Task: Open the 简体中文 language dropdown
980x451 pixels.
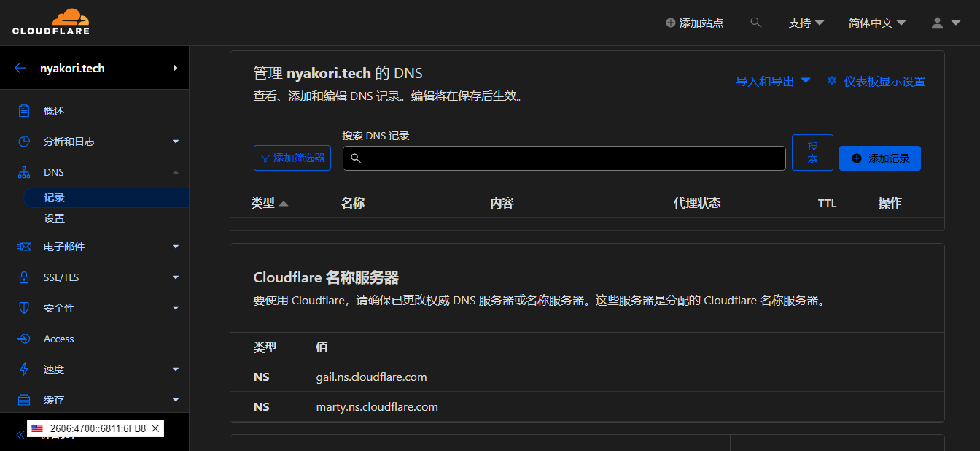Action: click(877, 23)
